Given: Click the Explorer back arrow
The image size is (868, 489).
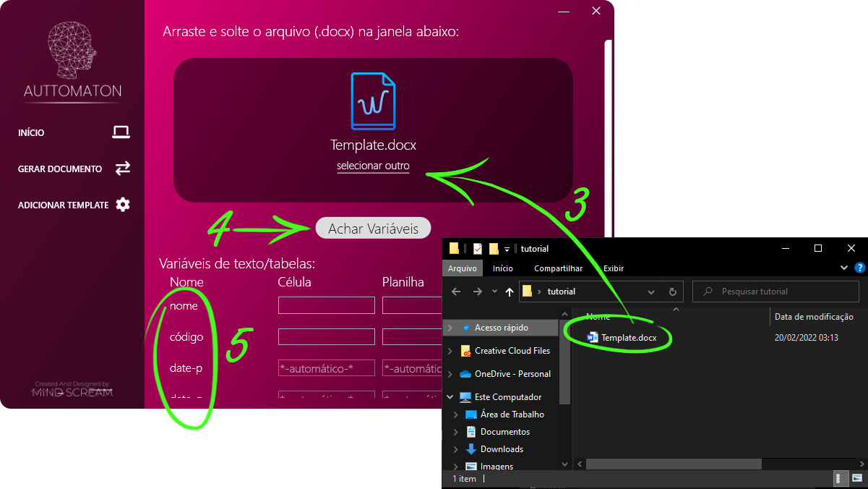Looking at the screenshot, I should coord(456,292).
